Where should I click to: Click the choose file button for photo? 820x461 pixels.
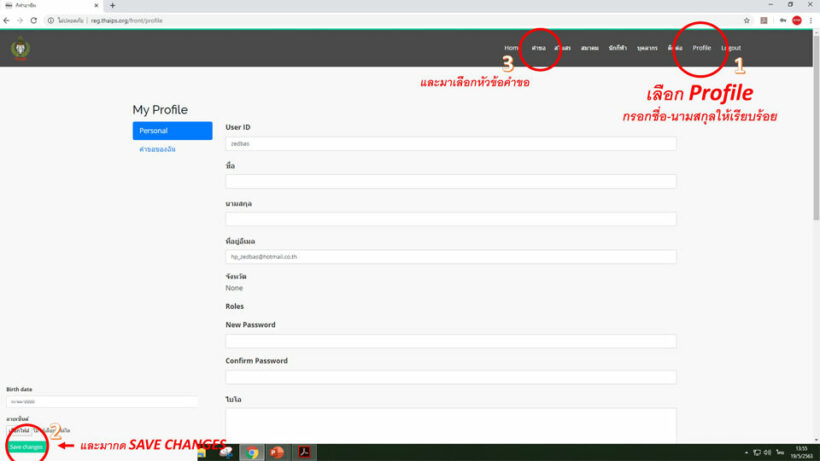[x=20, y=430]
